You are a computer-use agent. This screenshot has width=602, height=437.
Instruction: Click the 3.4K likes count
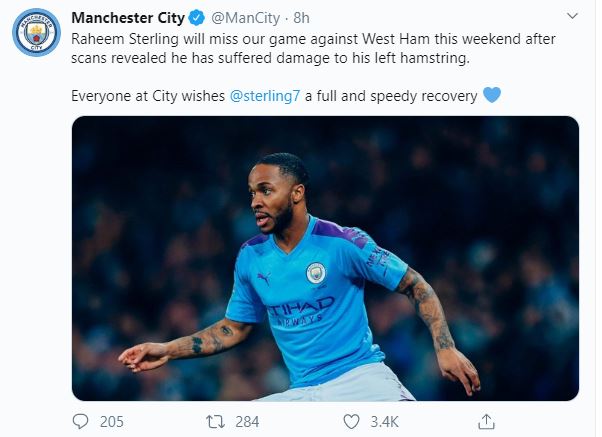click(384, 421)
